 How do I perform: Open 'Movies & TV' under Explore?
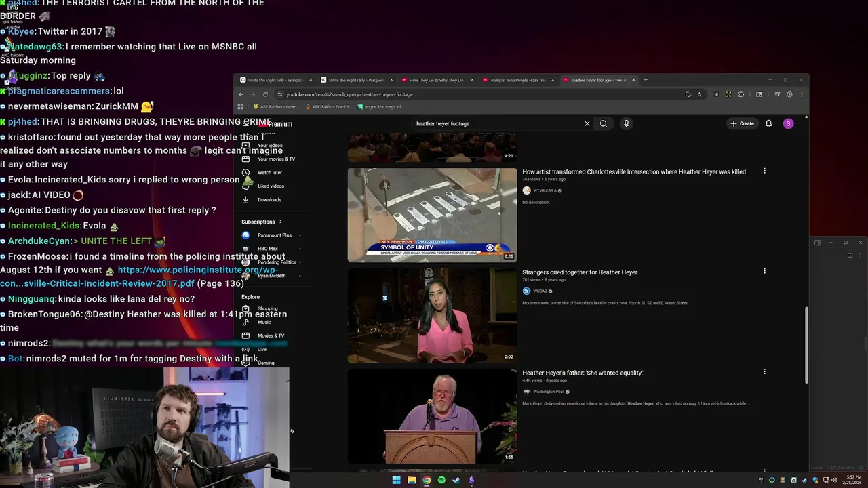271,335
